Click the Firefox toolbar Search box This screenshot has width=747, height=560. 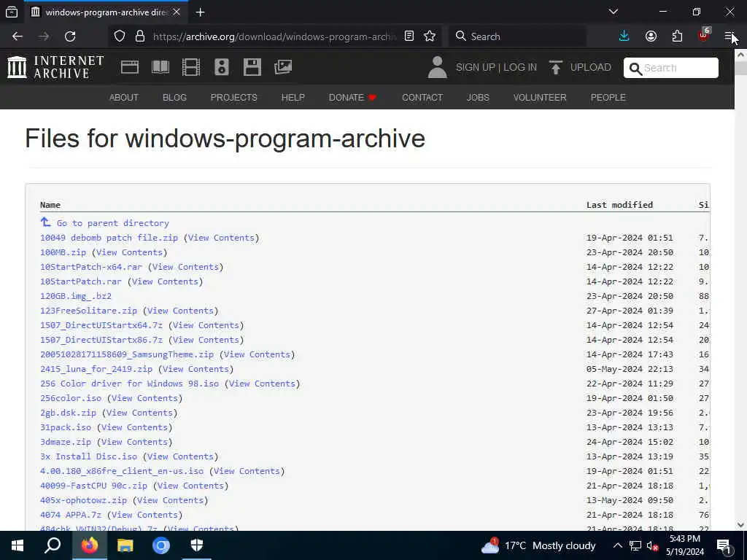pos(517,36)
